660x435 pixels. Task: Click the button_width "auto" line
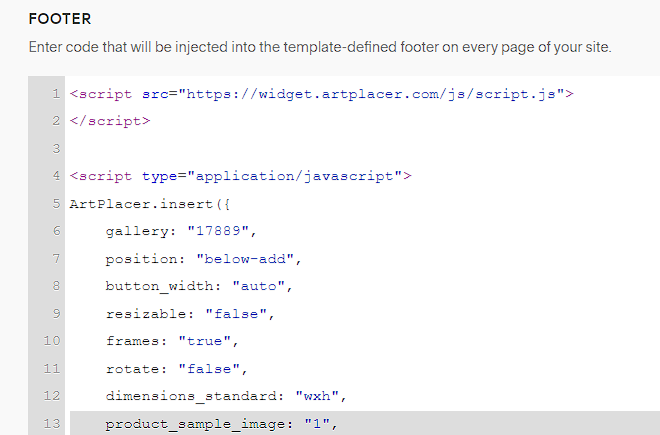click(199, 286)
